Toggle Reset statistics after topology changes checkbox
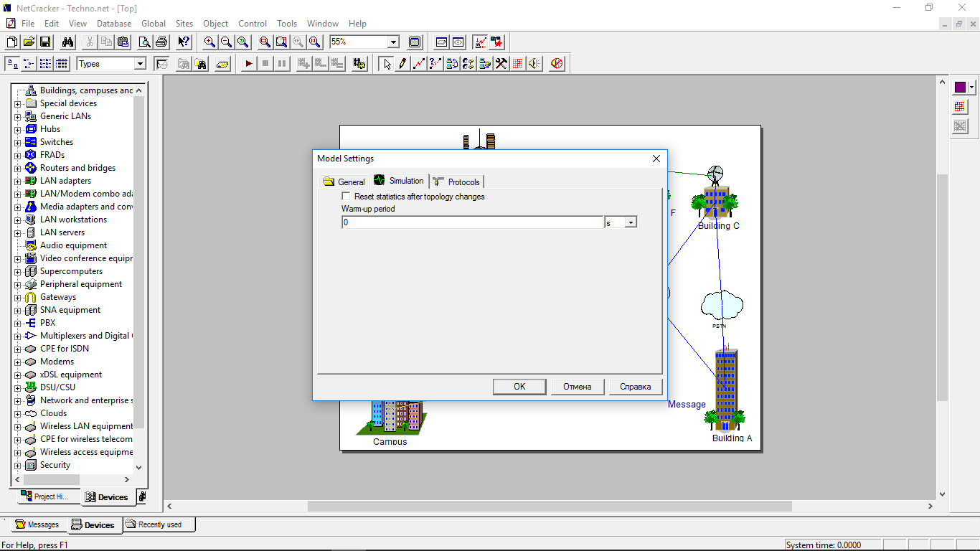Viewport: 980px width, 551px height. point(347,197)
